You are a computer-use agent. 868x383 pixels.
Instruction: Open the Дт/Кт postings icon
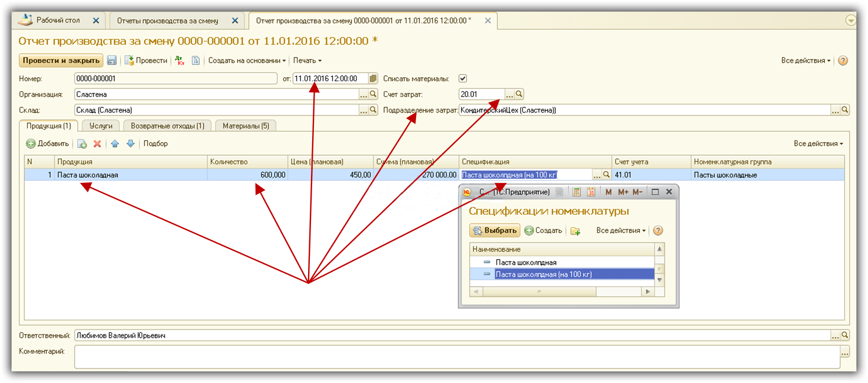click(x=179, y=60)
